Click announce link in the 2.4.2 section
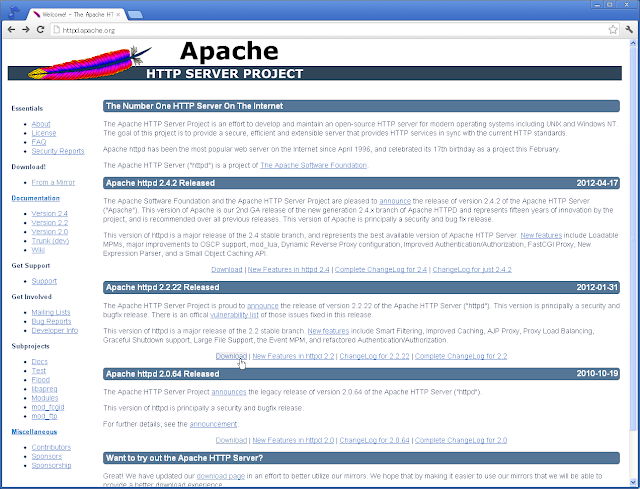Viewport: 640px width, 489px height. (395, 201)
